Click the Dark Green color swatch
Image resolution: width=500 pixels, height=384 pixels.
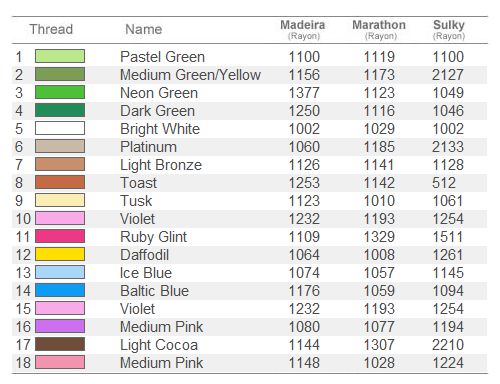tap(60, 110)
